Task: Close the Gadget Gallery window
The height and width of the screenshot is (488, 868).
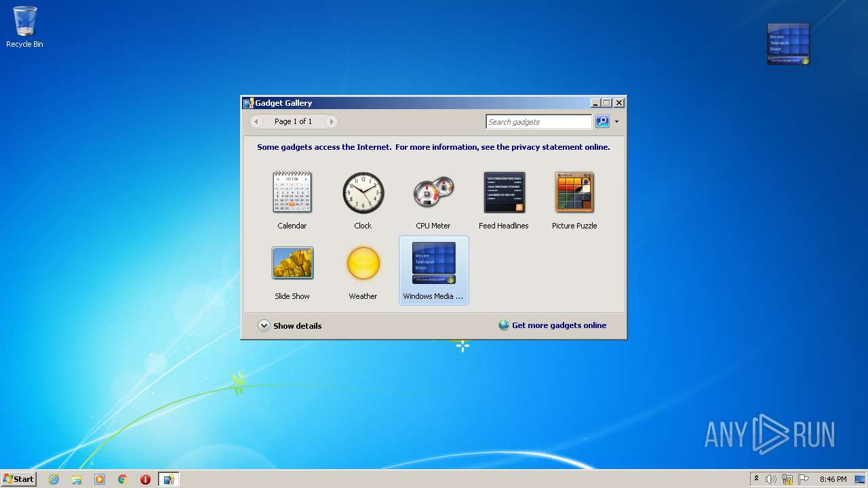Action: 618,103
